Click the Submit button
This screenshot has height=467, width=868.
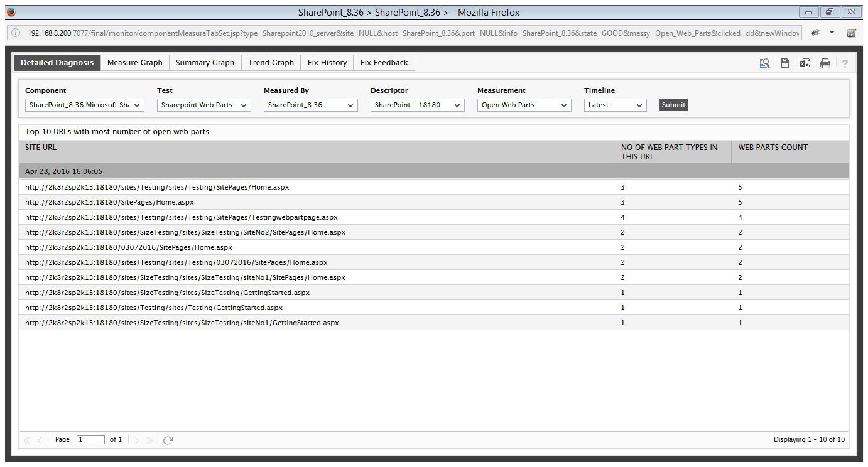click(673, 105)
